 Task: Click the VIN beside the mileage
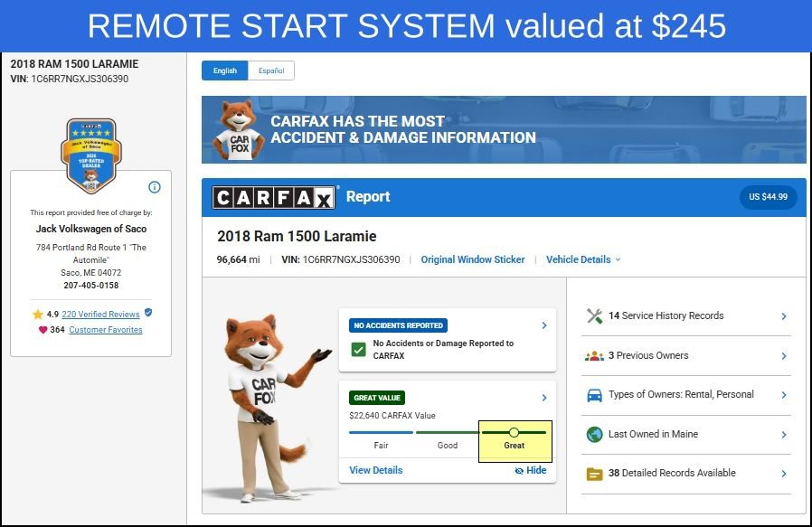(341, 259)
